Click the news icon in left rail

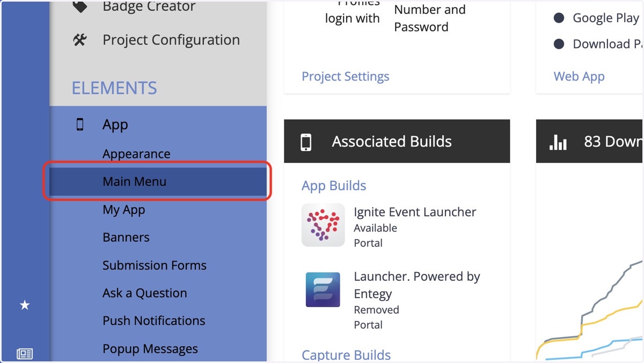(x=25, y=353)
